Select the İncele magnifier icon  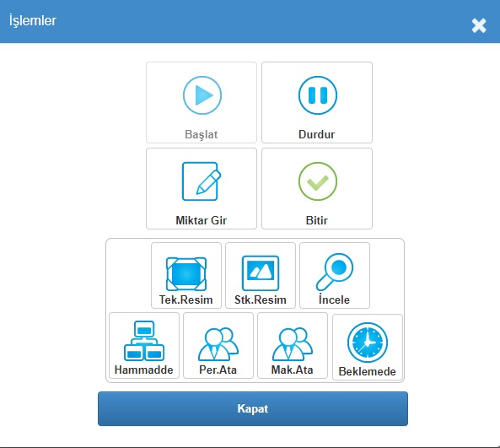[x=335, y=272]
